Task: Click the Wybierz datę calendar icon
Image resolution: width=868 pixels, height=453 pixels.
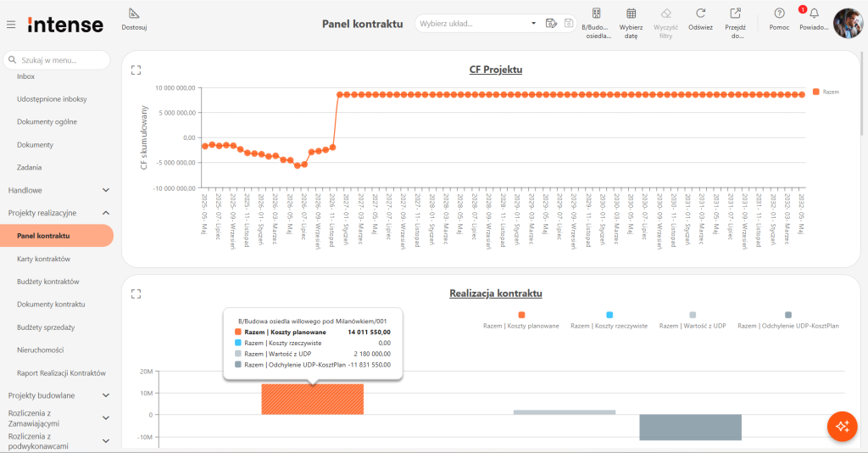Action: click(631, 14)
